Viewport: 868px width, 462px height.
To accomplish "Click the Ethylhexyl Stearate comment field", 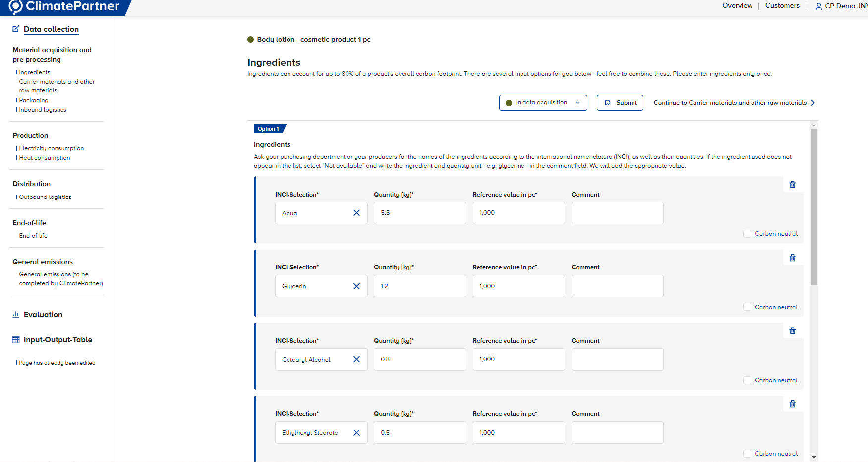I will [x=618, y=433].
